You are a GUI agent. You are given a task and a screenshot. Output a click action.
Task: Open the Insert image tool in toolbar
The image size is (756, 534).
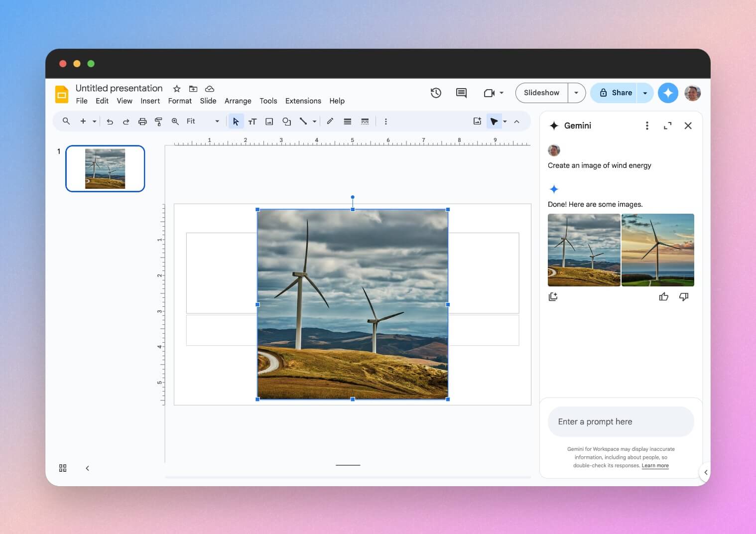click(x=269, y=121)
